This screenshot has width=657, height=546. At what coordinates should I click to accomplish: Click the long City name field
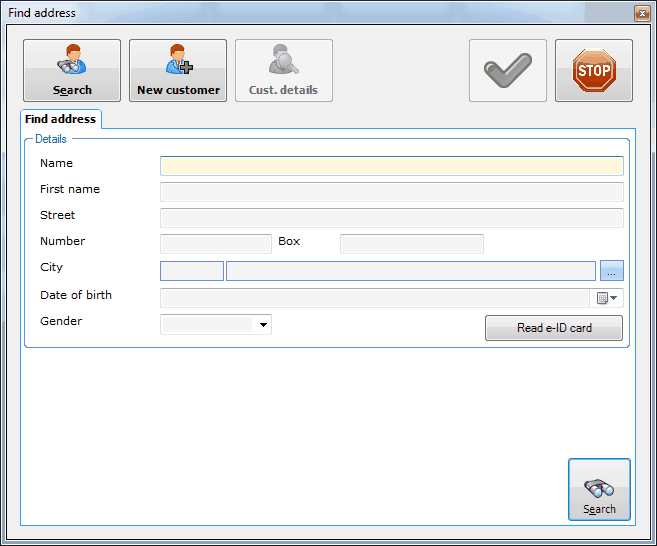pyautogui.click(x=410, y=271)
